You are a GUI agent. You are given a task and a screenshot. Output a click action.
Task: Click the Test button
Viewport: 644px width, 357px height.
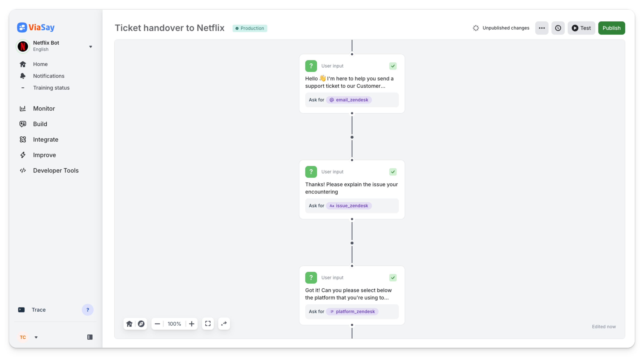tap(581, 28)
